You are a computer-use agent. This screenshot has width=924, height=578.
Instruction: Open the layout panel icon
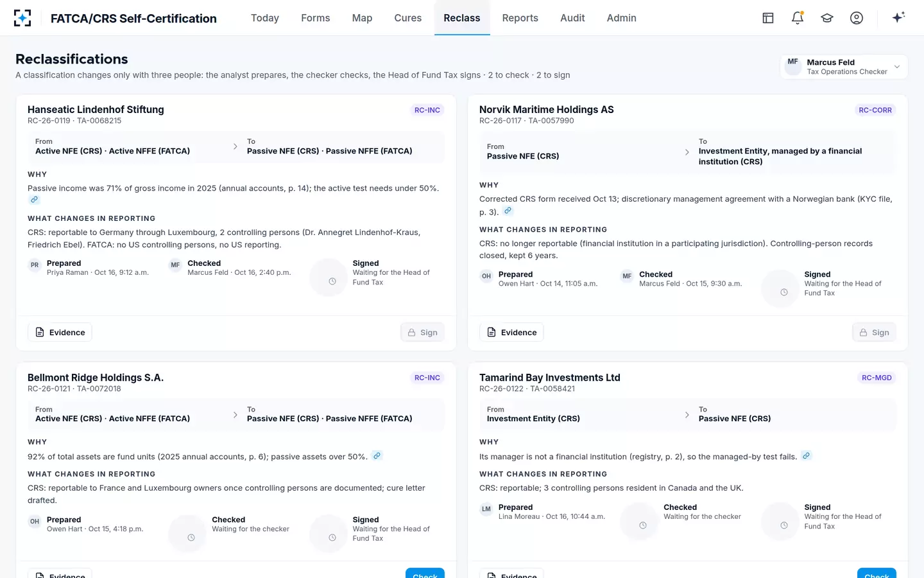point(768,18)
